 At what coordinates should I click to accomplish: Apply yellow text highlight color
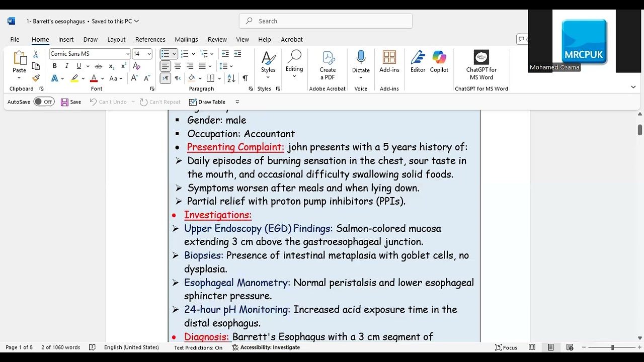[x=74, y=78]
